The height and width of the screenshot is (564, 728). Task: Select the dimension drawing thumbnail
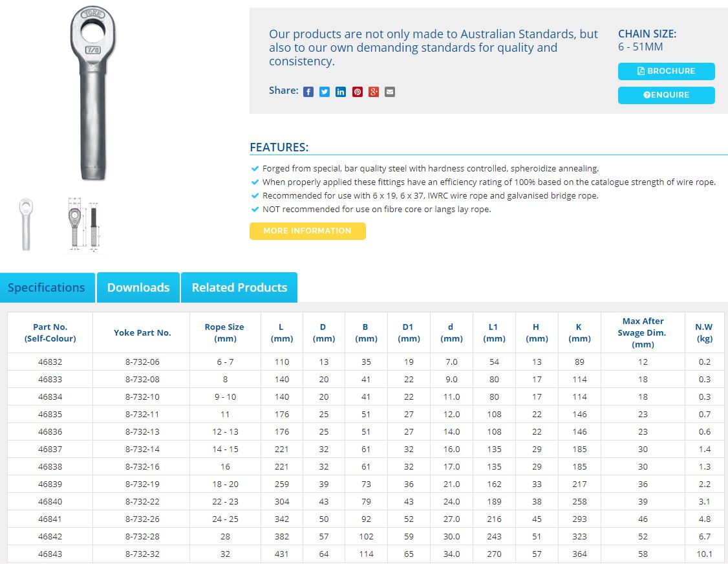tap(83, 225)
